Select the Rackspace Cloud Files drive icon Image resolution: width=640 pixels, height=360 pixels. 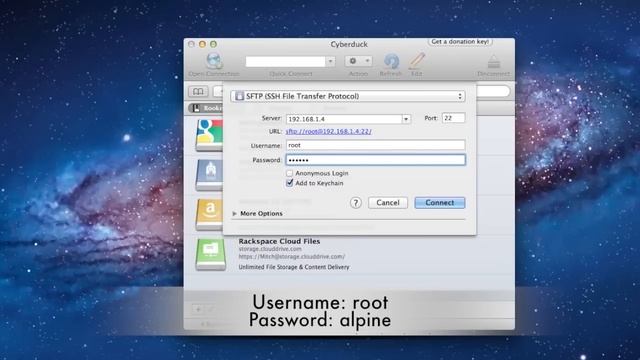click(211, 254)
